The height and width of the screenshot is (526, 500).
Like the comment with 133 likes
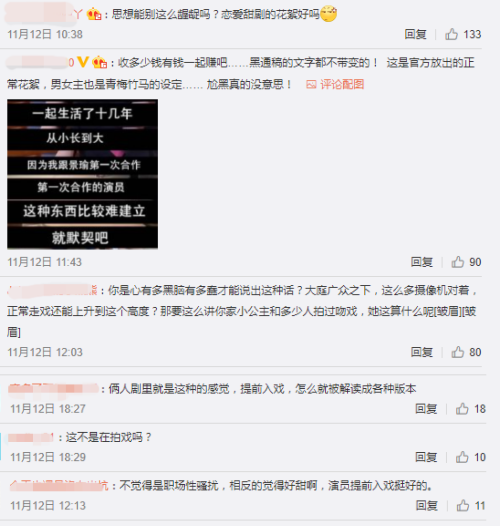tap(451, 34)
